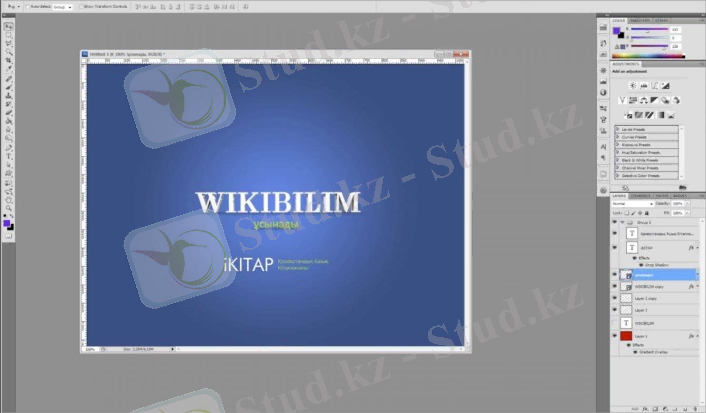Select the Clone Stamp tool
The height and width of the screenshot is (413, 706).
tap(9, 96)
